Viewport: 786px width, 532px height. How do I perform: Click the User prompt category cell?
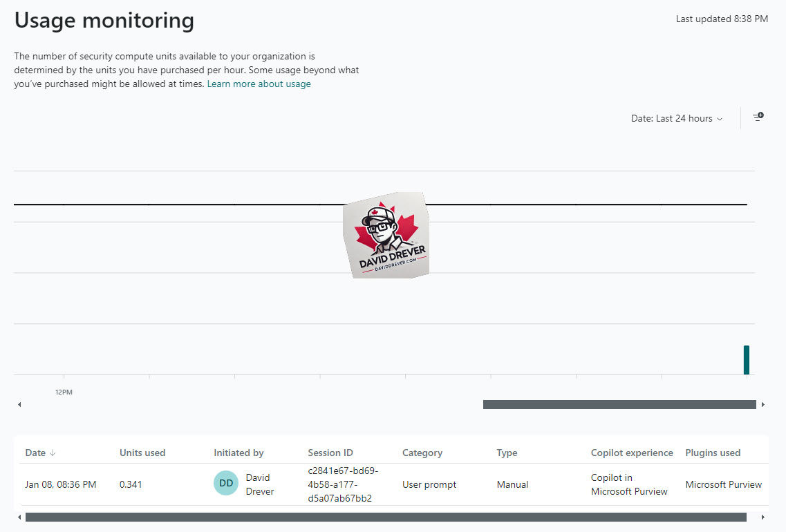[429, 484]
